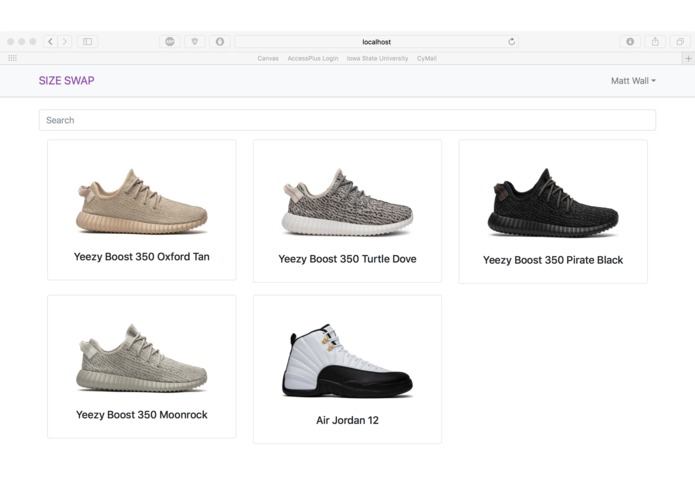Minimize the window with the second window-control dot
695x494 pixels.
[x=22, y=42]
